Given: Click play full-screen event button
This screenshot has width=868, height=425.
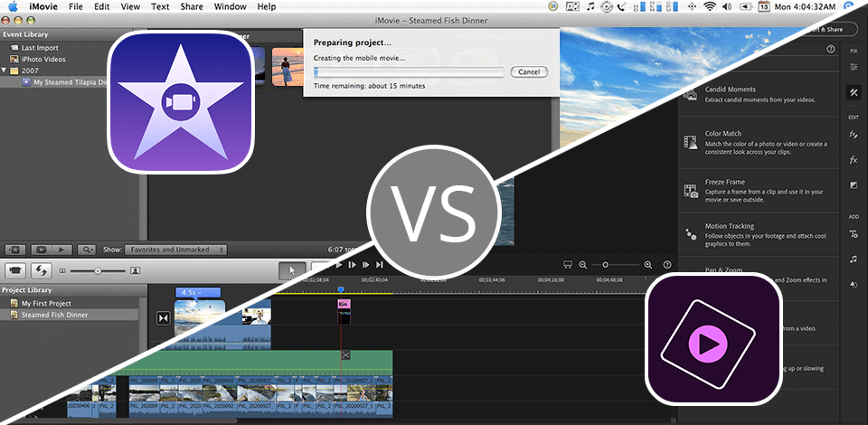Looking at the screenshot, I should point(41,250).
